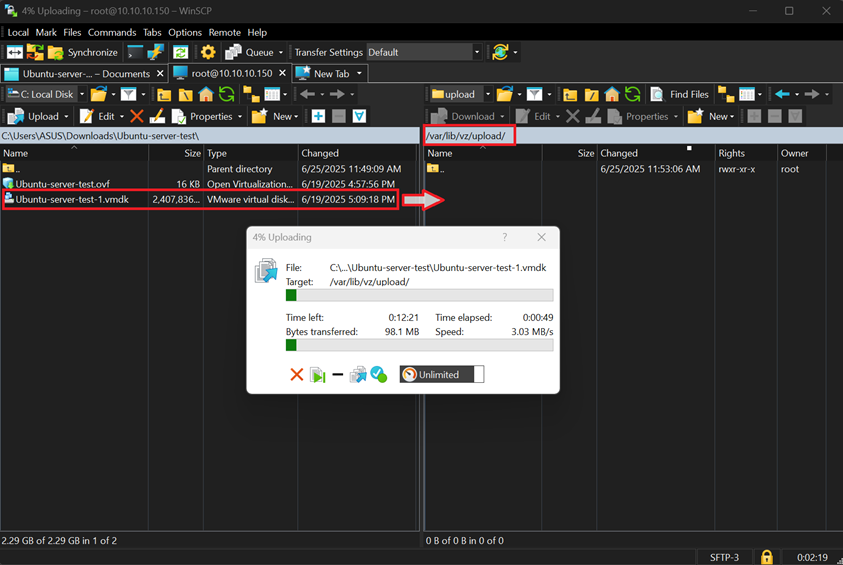Image resolution: width=843 pixels, height=565 pixels.
Task: Minimize the transfer dialog with the dash icon
Action: point(338,375)
